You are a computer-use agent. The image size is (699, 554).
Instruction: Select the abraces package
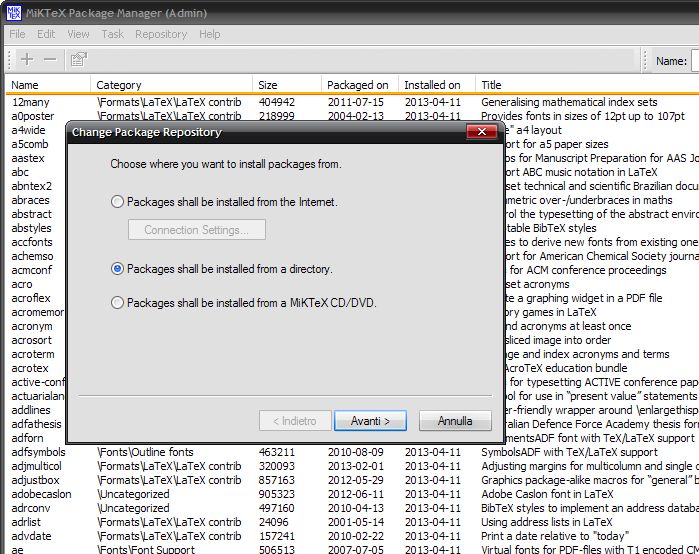(30, 200)
